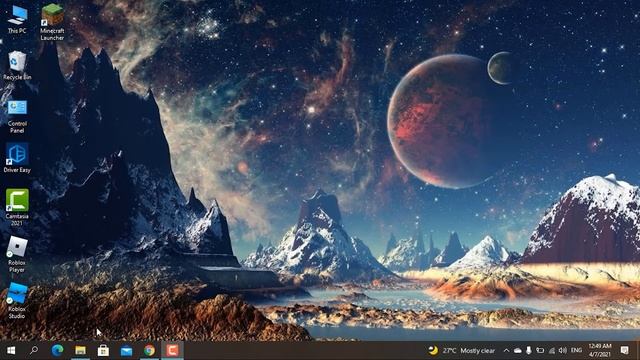Switch to Camtasia in the taskbar
This screenshot has height=360, width=640.
pyautogui.click(x=172, y=351)
